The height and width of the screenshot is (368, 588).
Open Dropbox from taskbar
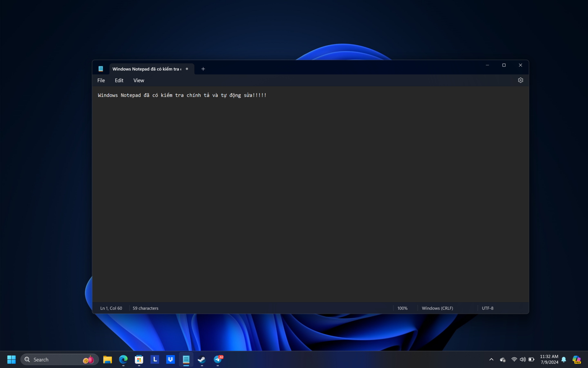(170, 359)
